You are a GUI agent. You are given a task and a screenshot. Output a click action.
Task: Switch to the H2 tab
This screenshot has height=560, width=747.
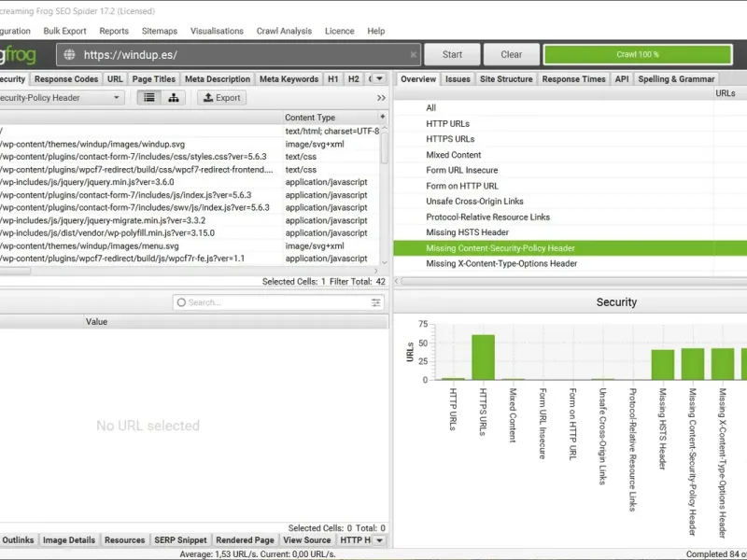[354, 79]
